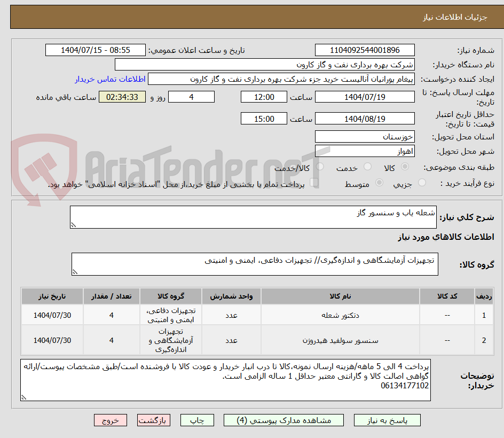This screenshot has width=504, height=438.
Task: Select خدمات radio in the کالا/خدمت row
Action: point(320,166)
